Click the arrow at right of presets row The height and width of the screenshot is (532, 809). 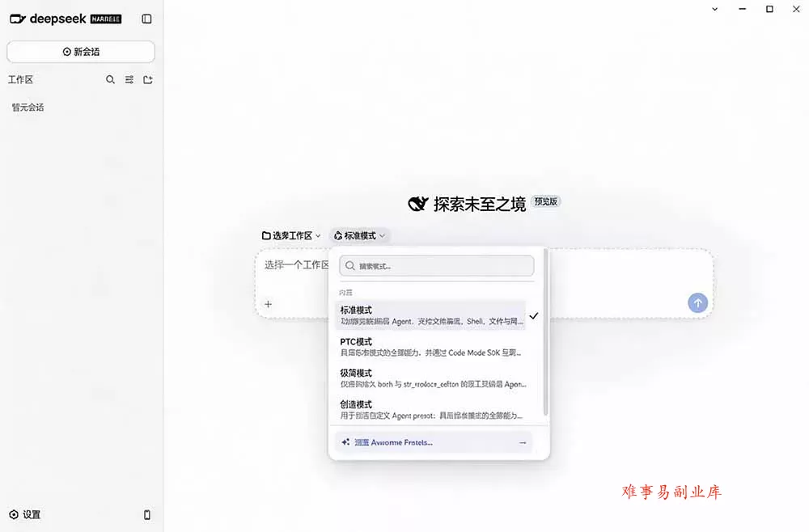click(x=523, y=442)
